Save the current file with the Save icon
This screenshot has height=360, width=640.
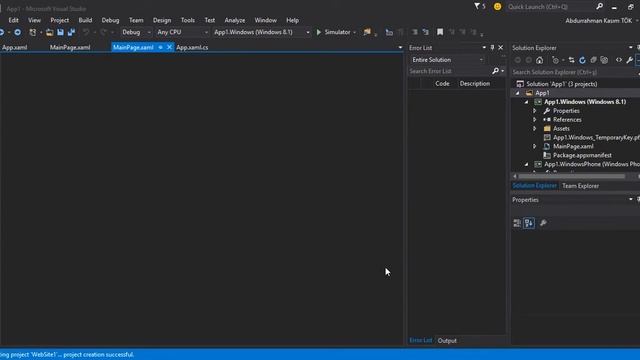(x=60, y=32)
